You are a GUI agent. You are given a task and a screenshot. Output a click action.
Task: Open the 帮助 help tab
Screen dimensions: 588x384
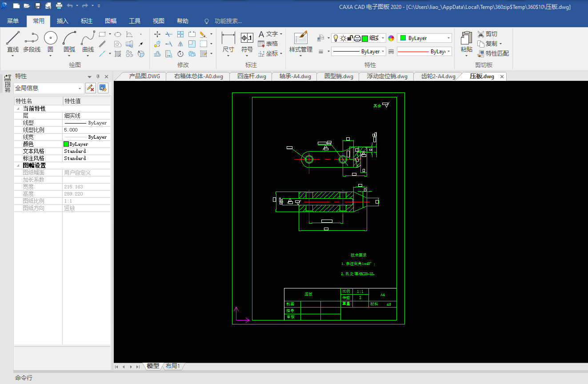[x=183, y=21]
